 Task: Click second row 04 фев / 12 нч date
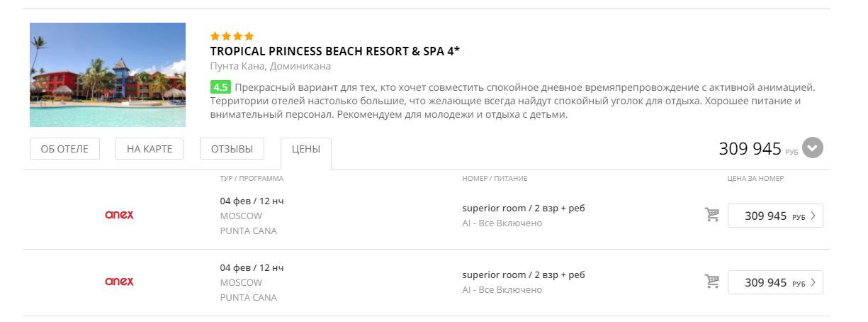coord(252,267)
